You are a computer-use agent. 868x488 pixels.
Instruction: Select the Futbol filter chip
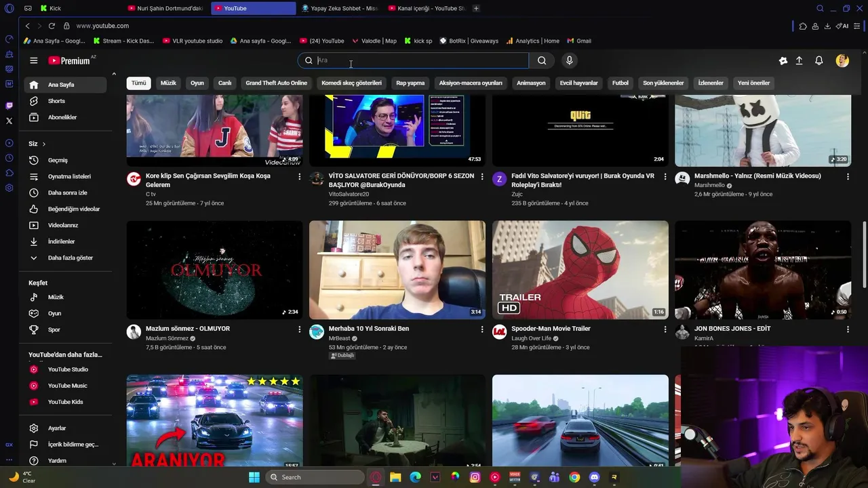(x=620, y=83)
